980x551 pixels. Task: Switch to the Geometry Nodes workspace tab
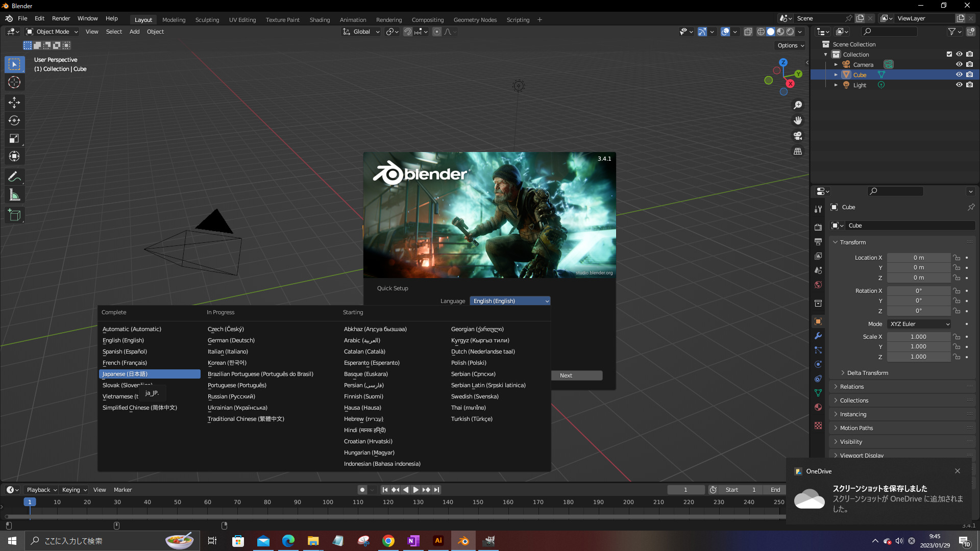475,20
